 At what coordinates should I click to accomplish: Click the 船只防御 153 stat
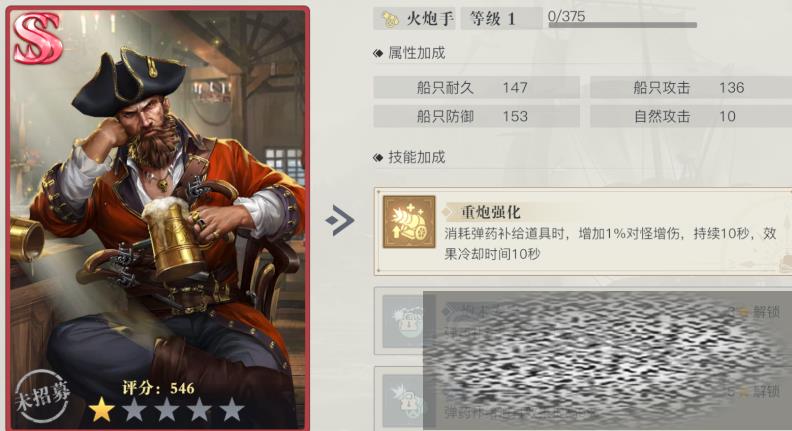[476, 116]
